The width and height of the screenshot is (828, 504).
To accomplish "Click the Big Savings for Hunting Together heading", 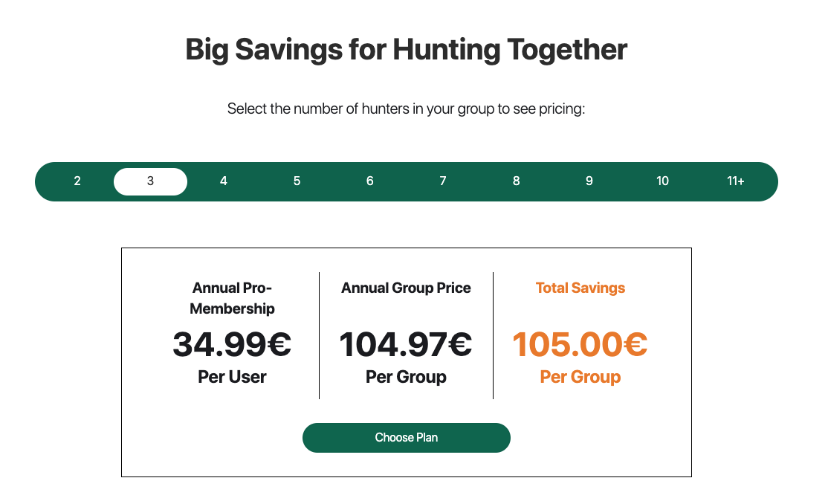I will (x=406, y=50).
